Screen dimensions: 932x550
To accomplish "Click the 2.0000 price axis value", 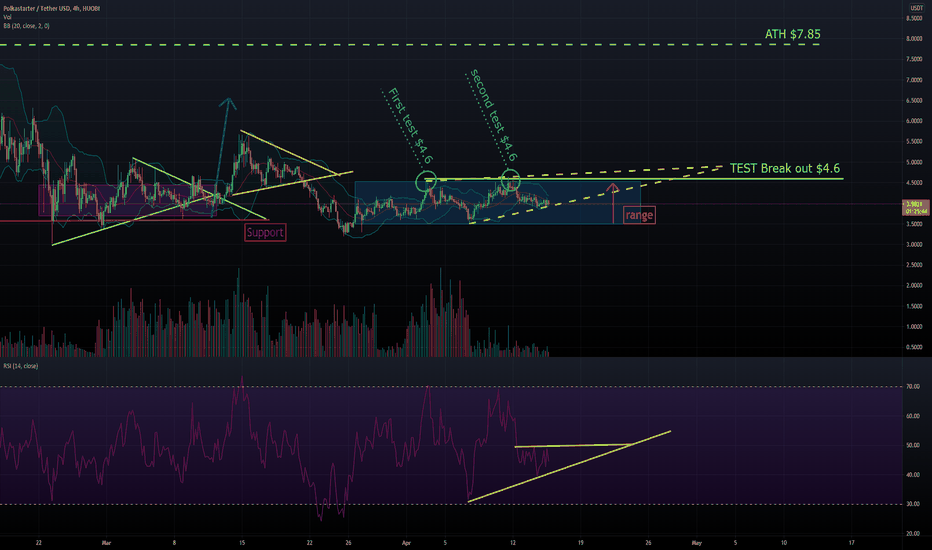I will (x=914, y=285).
